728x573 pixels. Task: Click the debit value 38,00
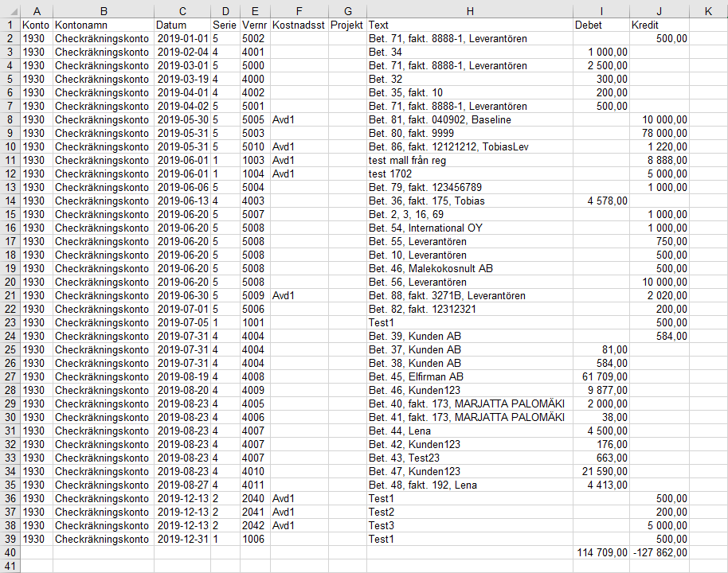(601, 417)
